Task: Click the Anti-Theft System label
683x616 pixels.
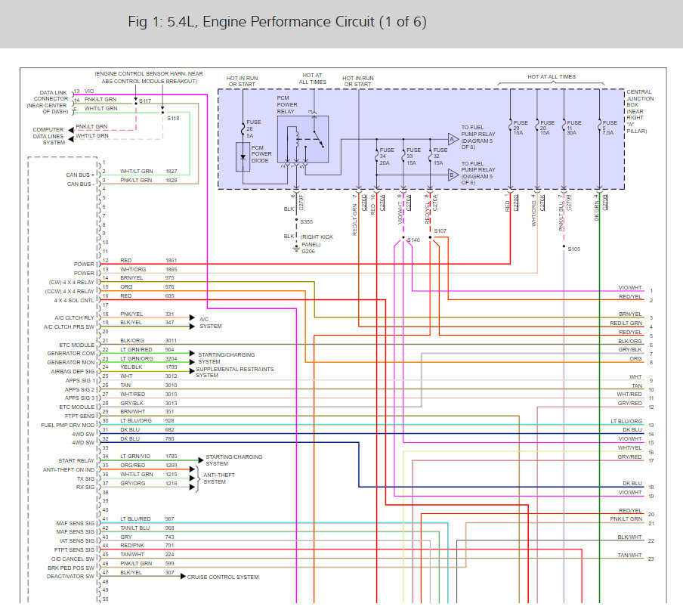Action: coord(219,478)
